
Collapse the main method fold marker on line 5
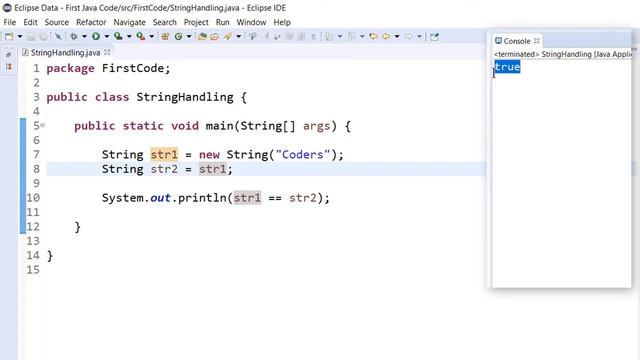(x=42, y=125)
